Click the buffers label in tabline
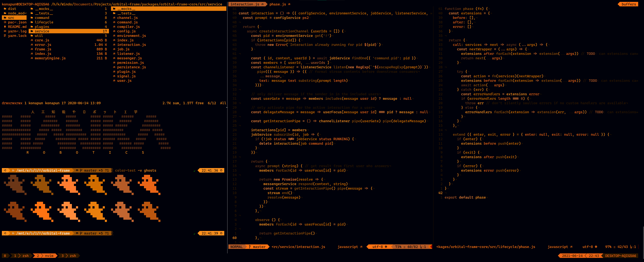The height and width of the screenshot is (262, 644). (628, 4)
